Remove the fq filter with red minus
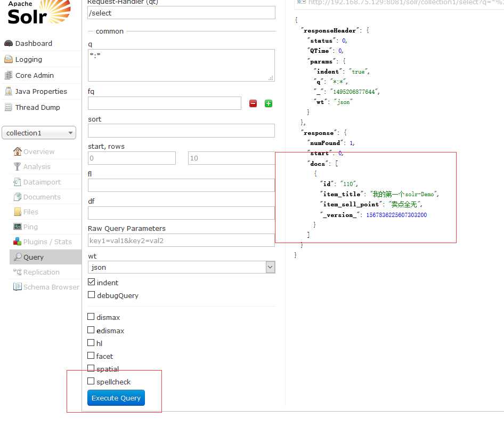 click(x=253, y=103)
